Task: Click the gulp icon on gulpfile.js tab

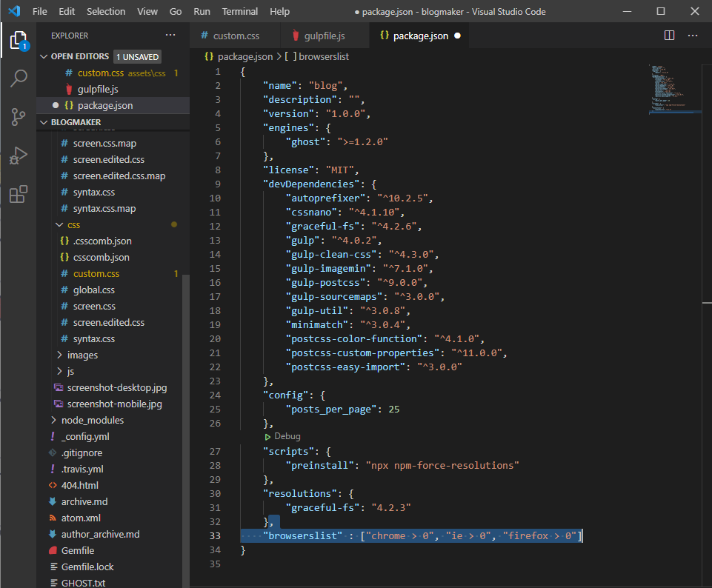Action: tap(296, 36)
